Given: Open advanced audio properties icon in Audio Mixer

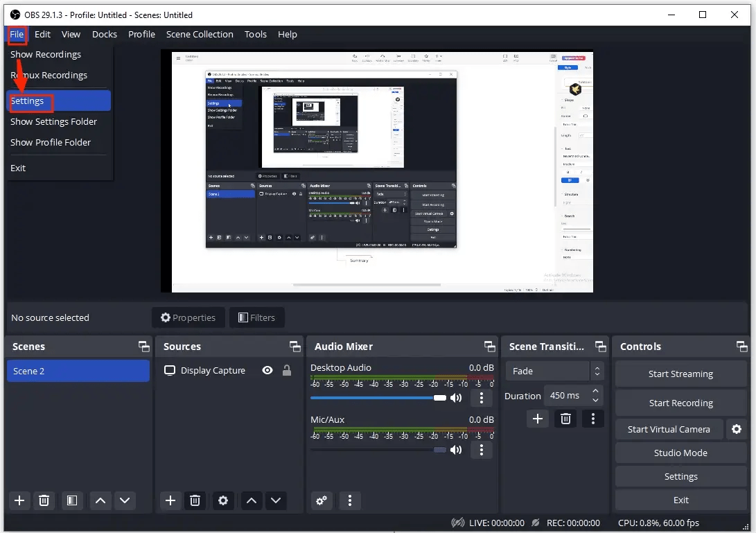Looking at the screenshot, I should coord(322,500).
